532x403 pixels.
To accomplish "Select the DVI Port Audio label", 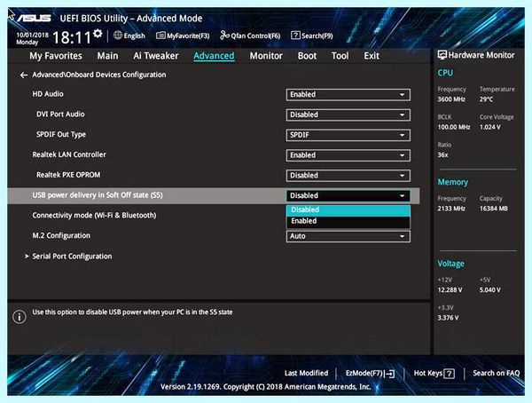I will [x=60, y=115].
